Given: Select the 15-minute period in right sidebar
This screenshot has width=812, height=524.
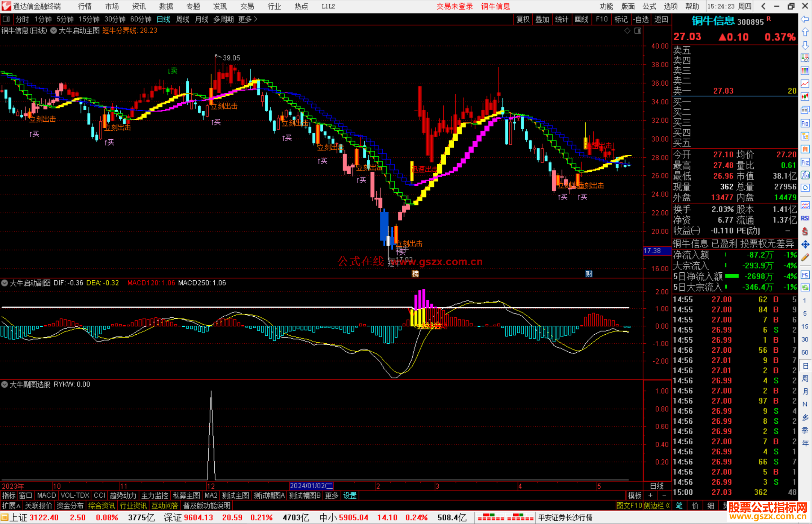Looking at the screenshot, I should tap(805, 326).
